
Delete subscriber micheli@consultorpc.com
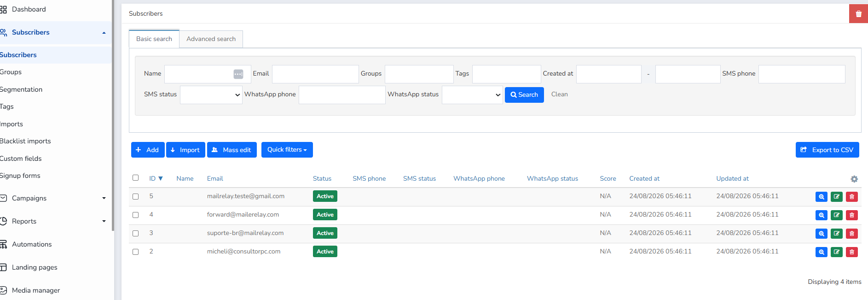(x=851, y=252)
